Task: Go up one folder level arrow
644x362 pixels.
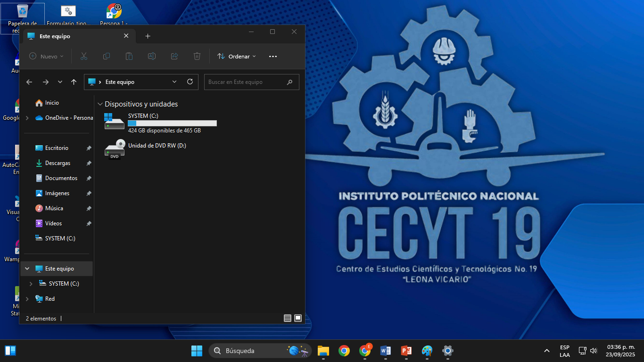Action: [74, 82]
